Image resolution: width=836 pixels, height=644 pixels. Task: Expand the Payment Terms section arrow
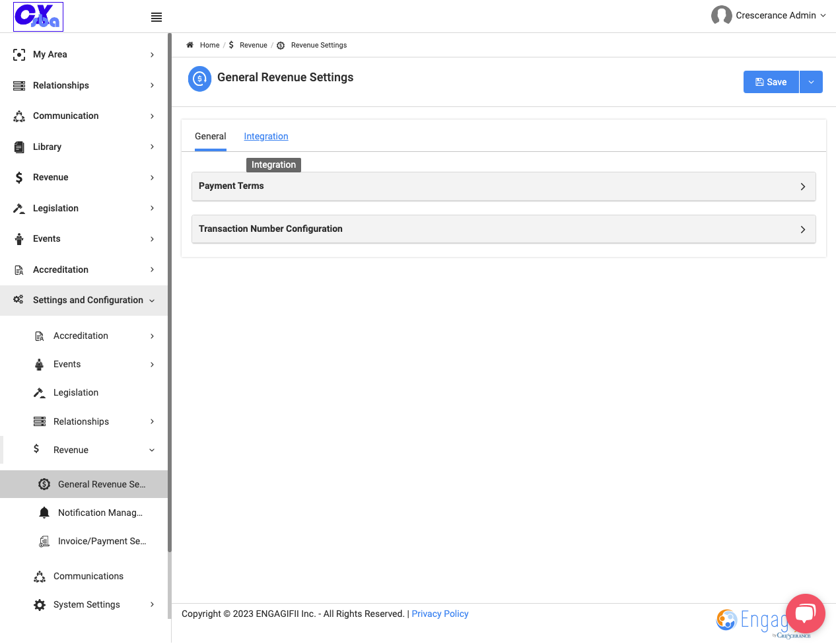click(x=803, y=187)
